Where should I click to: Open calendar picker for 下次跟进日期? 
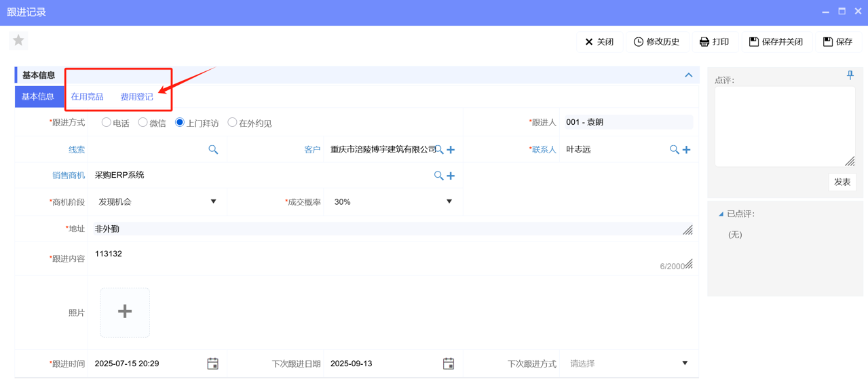448,363
